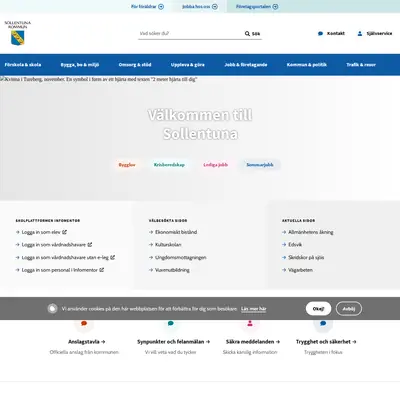Open the Uppleva & göra menu
This screenshot has width=400, height=400.
[x=188, y=65]
